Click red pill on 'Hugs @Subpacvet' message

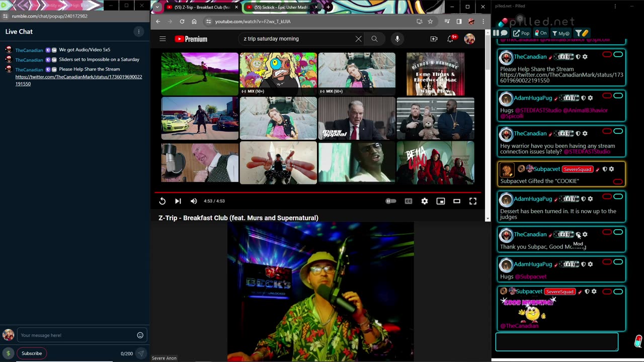pos(607,262)
